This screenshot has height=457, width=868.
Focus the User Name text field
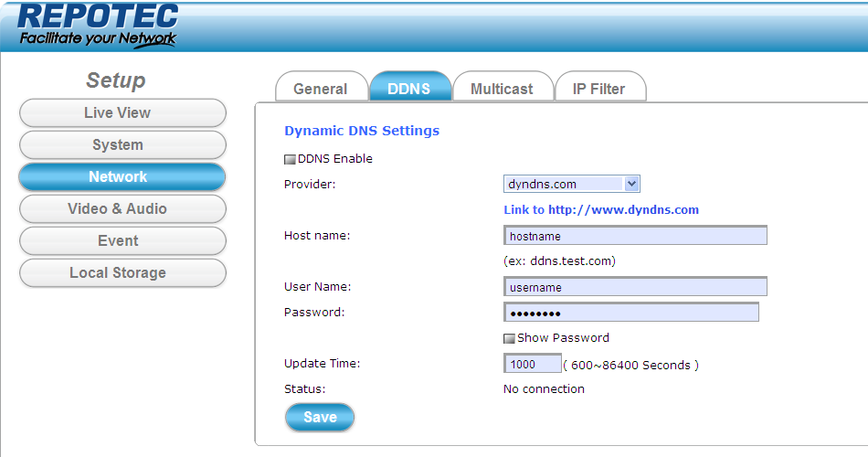pos(635,287)
